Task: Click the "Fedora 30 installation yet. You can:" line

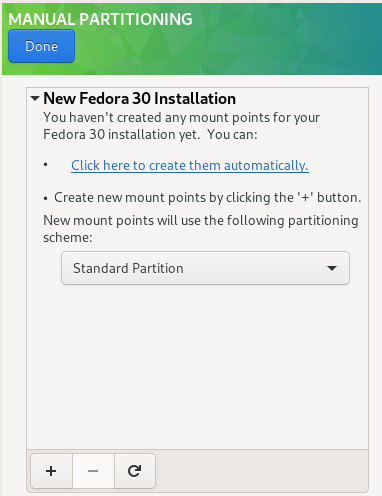Action: tap(150, 135)
